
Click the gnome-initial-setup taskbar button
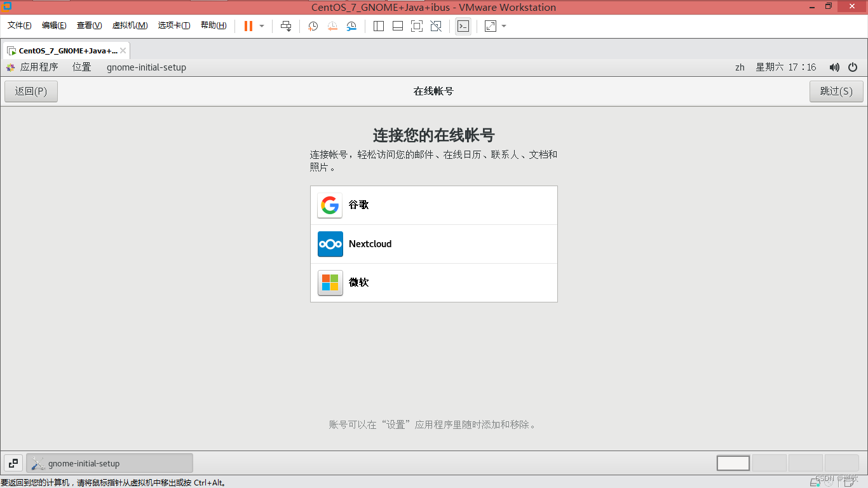pyautogui.click(x=109, y=463)
